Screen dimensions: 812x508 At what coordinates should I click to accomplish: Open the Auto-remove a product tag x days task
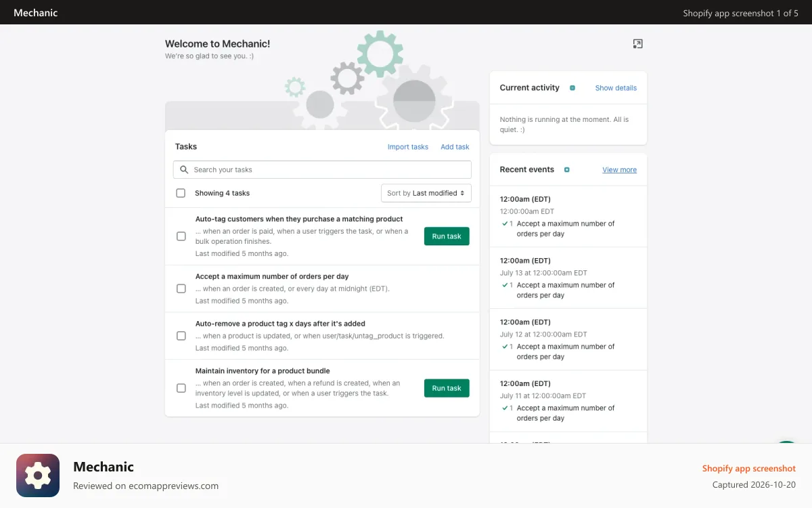[280, 324]
